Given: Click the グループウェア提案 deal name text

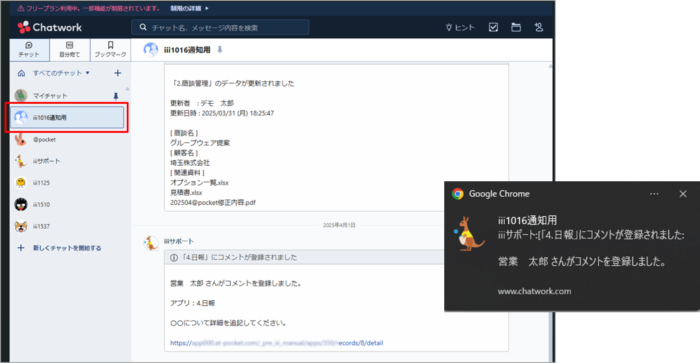Looking at the screenshot, I should 200,143.
